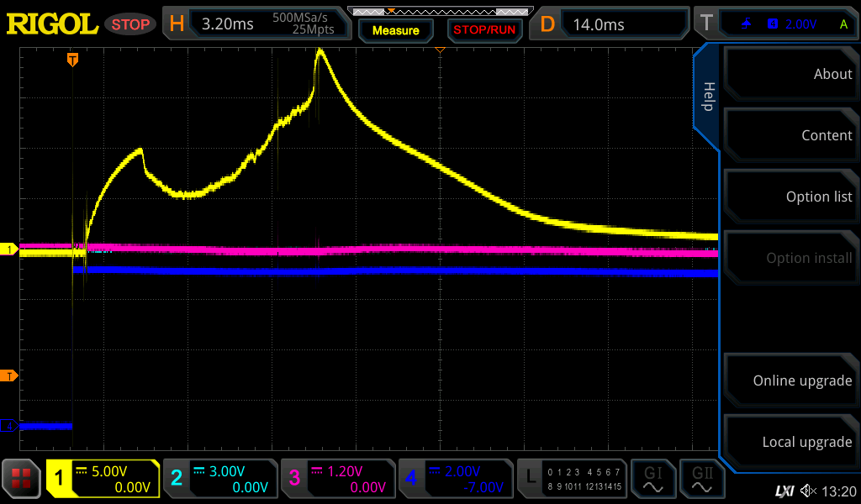
Task: Open the delay 14.0ms settings
Action: pos(611,24)
